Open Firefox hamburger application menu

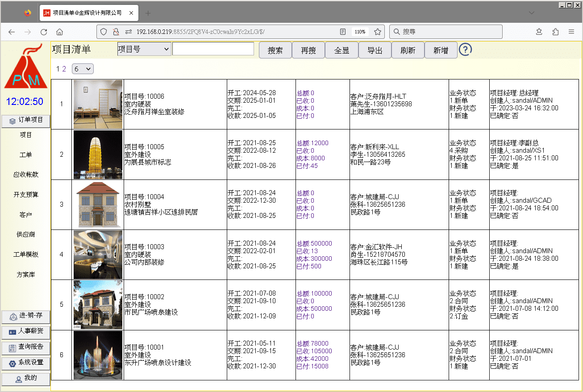point(571,32)
